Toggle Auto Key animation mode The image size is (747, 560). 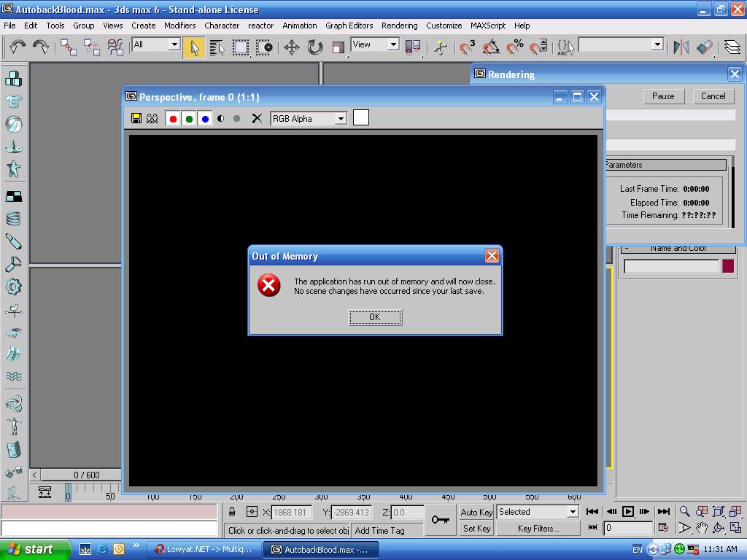tap(476, 512)
